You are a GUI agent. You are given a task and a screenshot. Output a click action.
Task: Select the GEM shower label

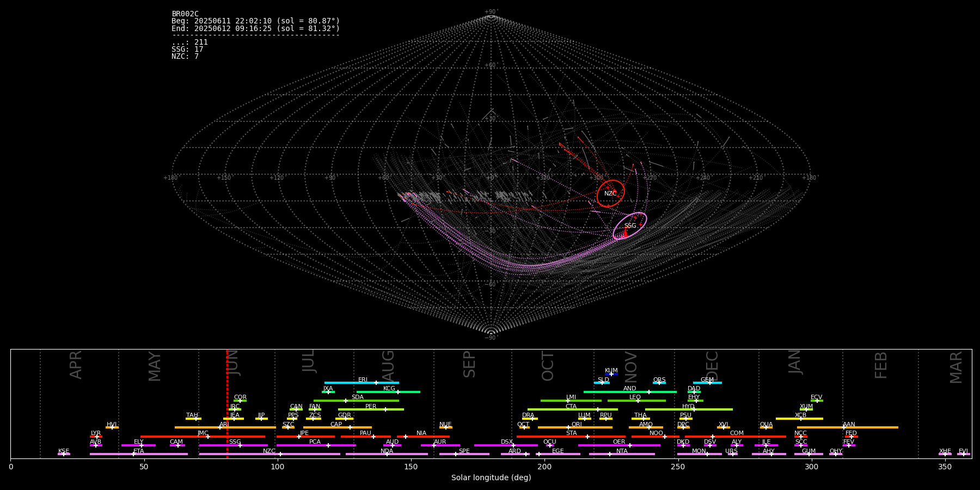[707, 380]
